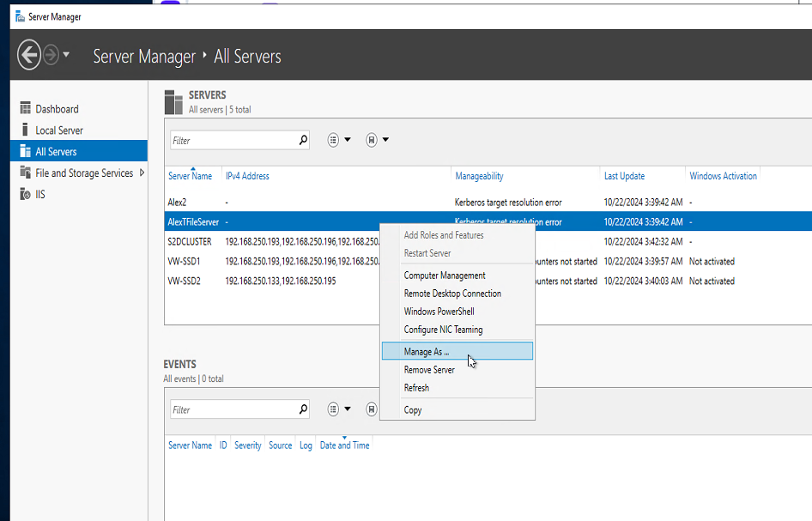Click the IIS sidebar icon
This screenshot has width=812, height=521.
tap(25, 194)
